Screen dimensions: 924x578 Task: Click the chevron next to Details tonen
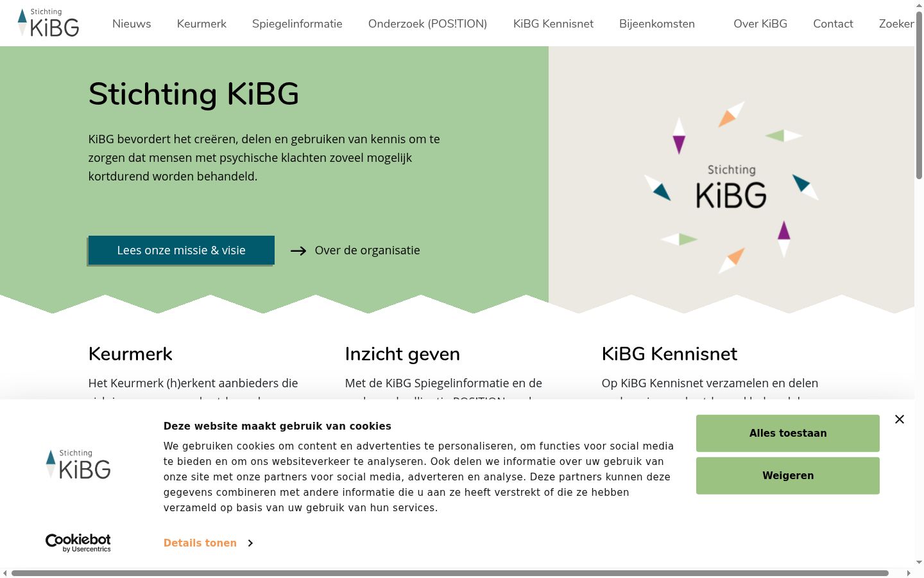(x=250, y=543)
